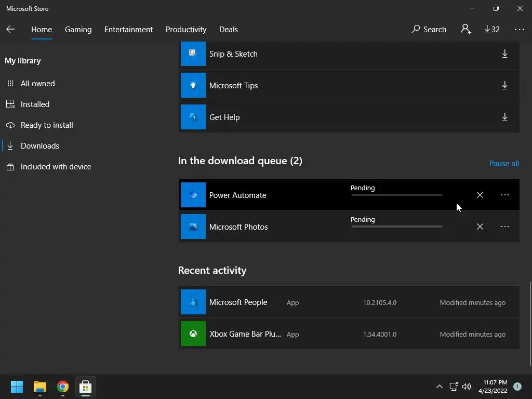This screenshot has height=399, width=532.
Task: Open the downloads indicator showing 32
Action: coord(491,30)
